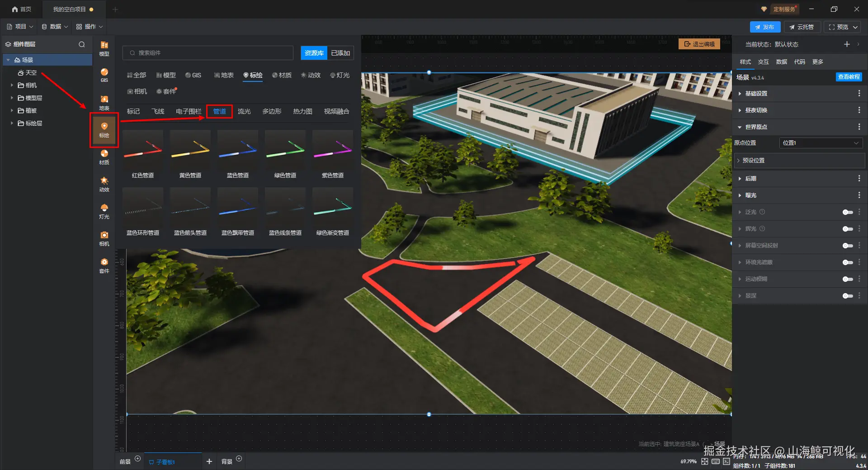Expand the 模型层 tree folder
The image size is (868, 470).
12,98
